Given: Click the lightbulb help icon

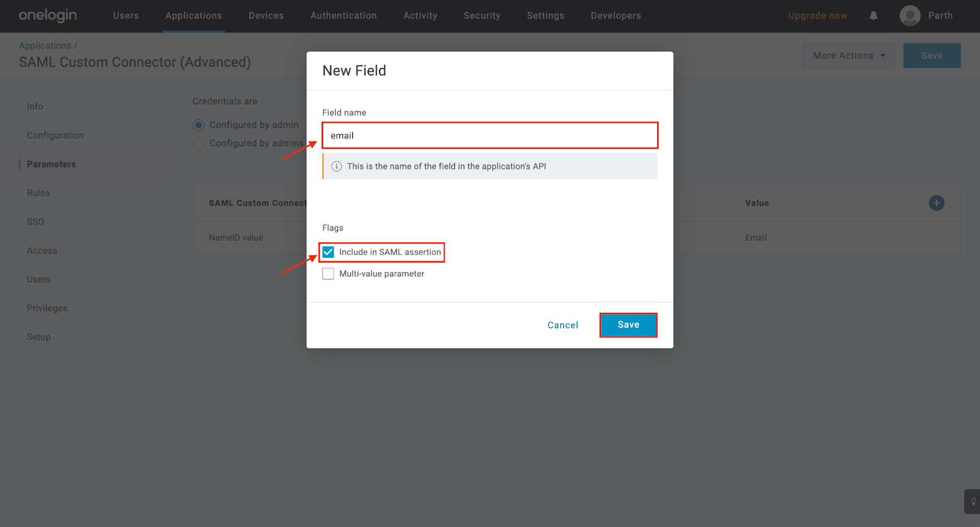Looking at the screenshot, I should pyautogui.click(x=973, y=501).
